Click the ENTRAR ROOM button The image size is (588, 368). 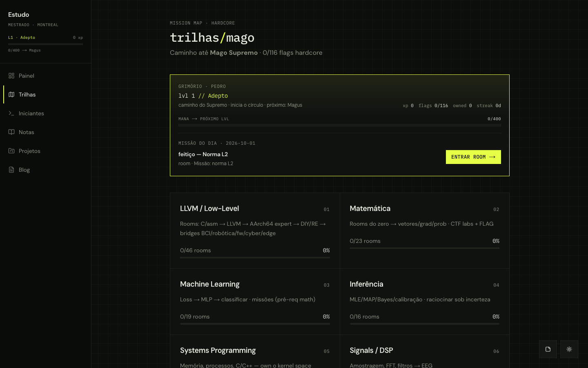[473, 157]
